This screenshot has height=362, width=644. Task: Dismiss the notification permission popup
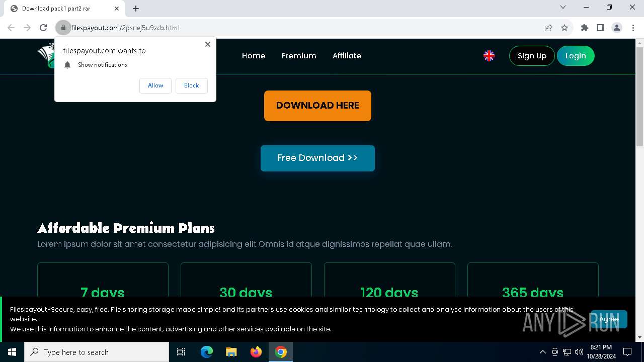point(208,44)
